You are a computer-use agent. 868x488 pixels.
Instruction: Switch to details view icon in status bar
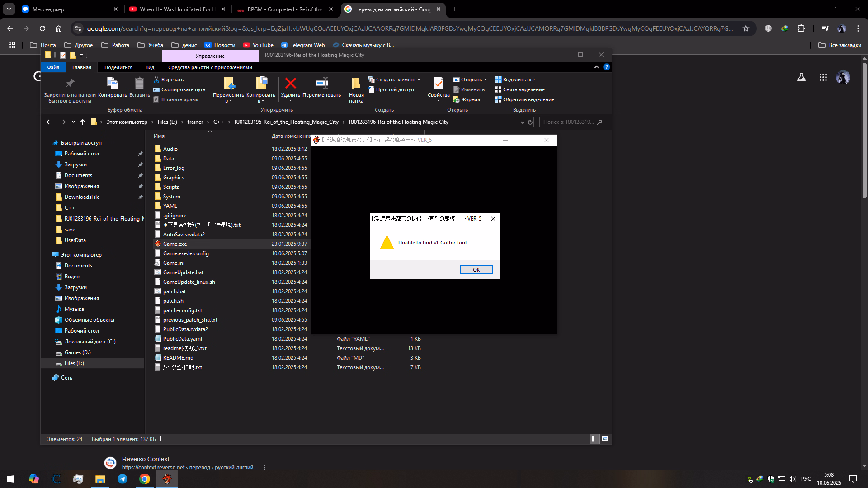pyautogui.click(x=594, y=439)
